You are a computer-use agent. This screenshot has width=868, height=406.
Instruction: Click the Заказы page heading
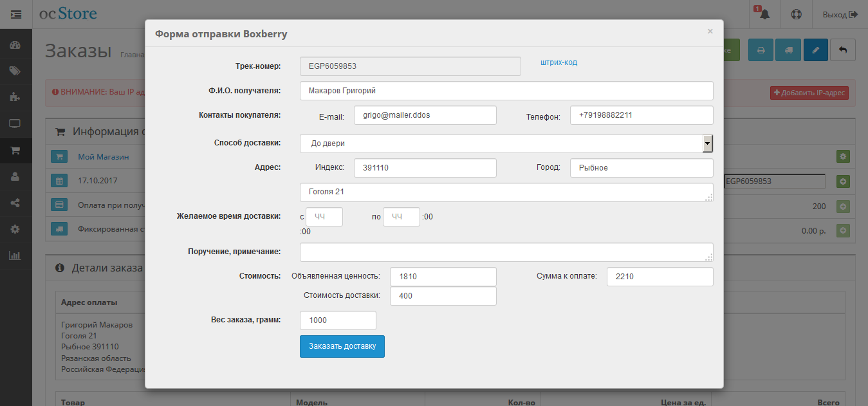pos(78,51)
